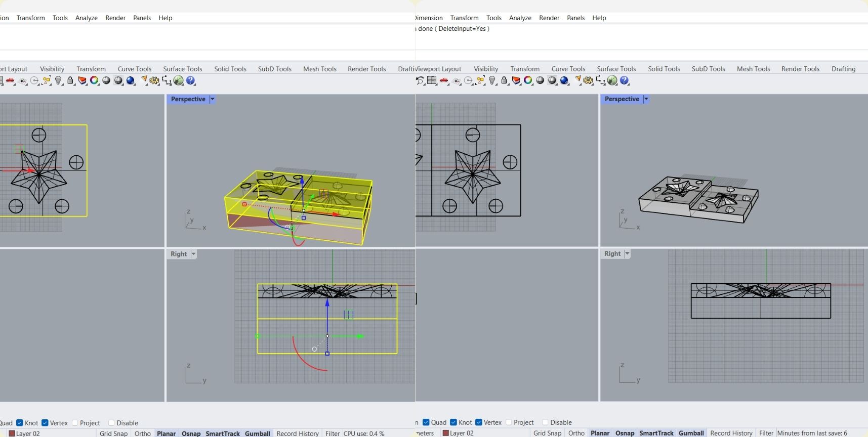Click the Select Objects shapes icon in right window

tap(480, 80)
